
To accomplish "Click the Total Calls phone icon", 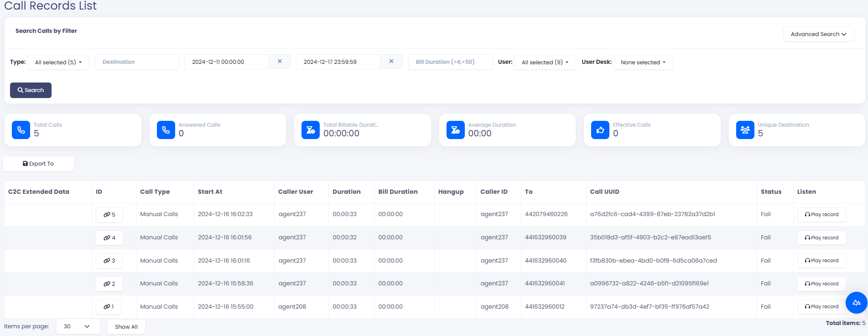I will pyautogui.click(x=21, y=130).
